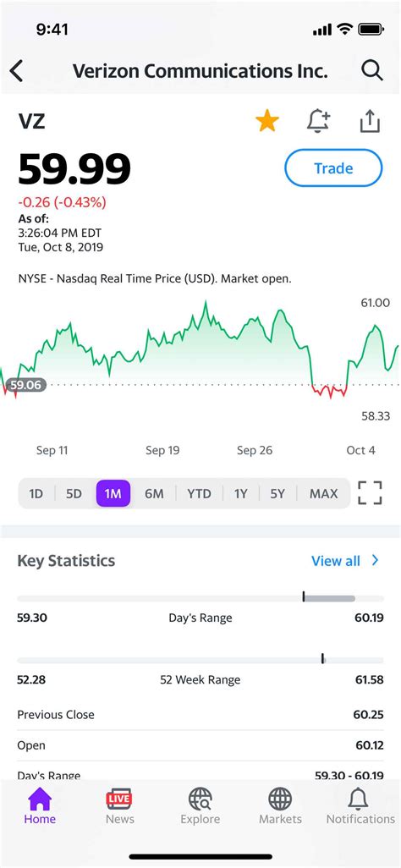The height and width of the screenshot is (868, 401).
Task: Go to Explore tab
Action: pos(200,806)
